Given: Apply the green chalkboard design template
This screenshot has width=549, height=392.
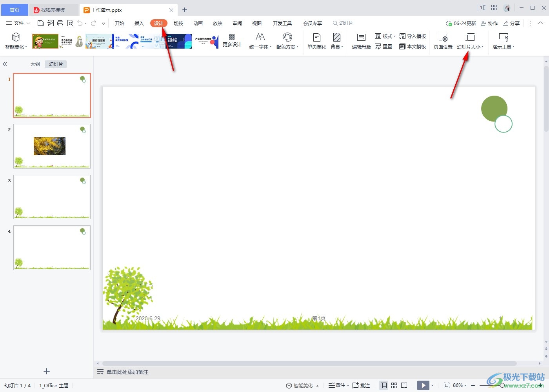Looking at the screenshot, I should tap(45, 41).
